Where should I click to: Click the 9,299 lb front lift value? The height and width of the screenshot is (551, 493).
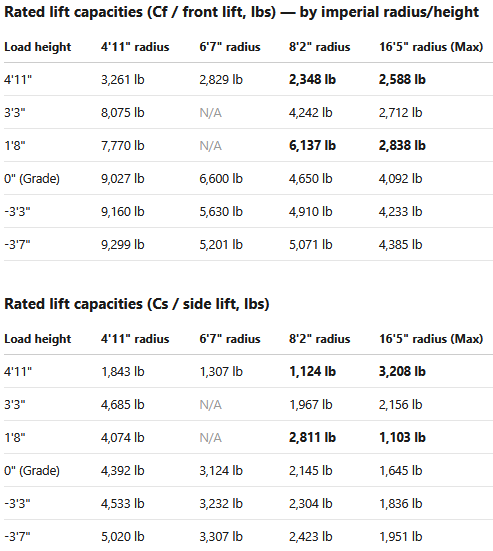[123, 245]
